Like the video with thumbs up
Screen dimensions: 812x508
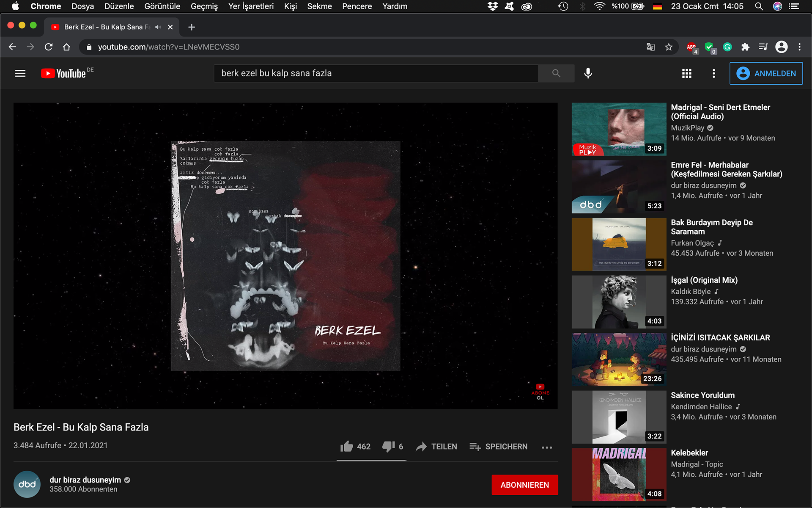(x=347, y=447)
